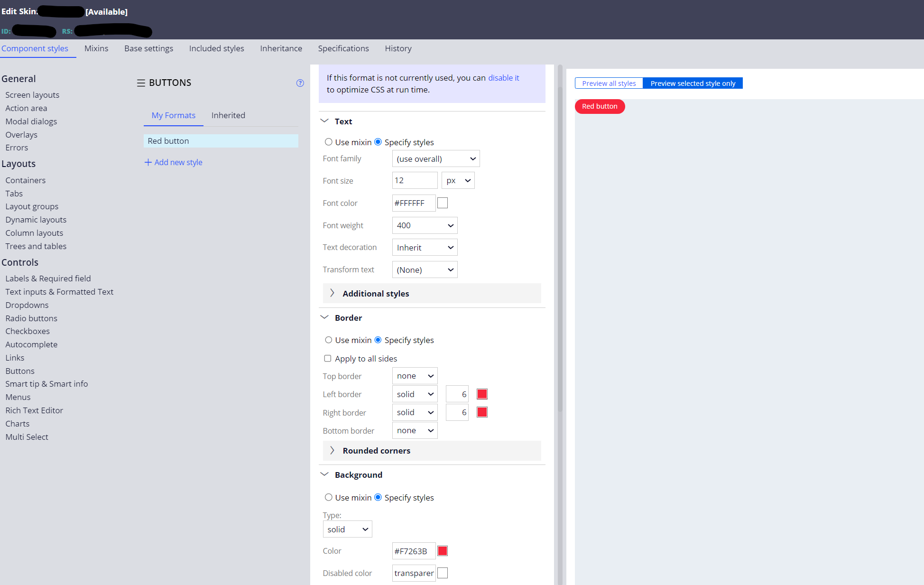Select the Text Use mixin radio button
Viewport: 924px width, 585px height.
(328, 142)
